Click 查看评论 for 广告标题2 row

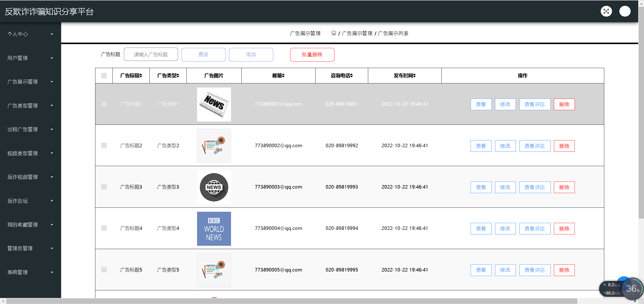coord(535,146)
